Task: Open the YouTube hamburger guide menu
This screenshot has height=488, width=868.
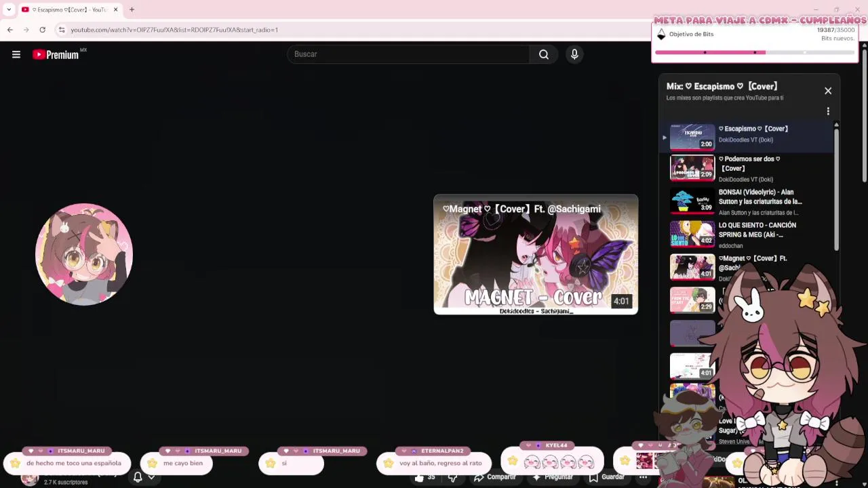Action: [16, 55]
